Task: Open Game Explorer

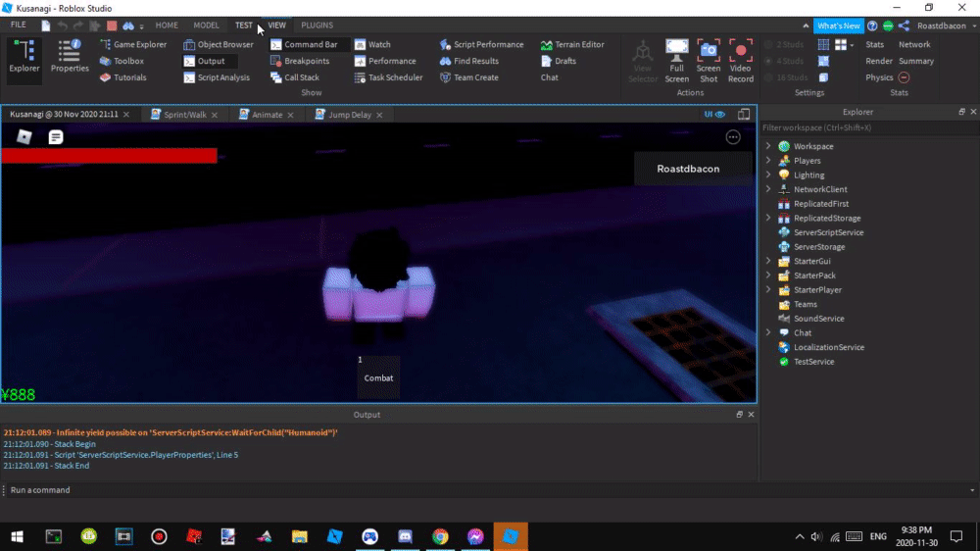Action: coord(133,44)
